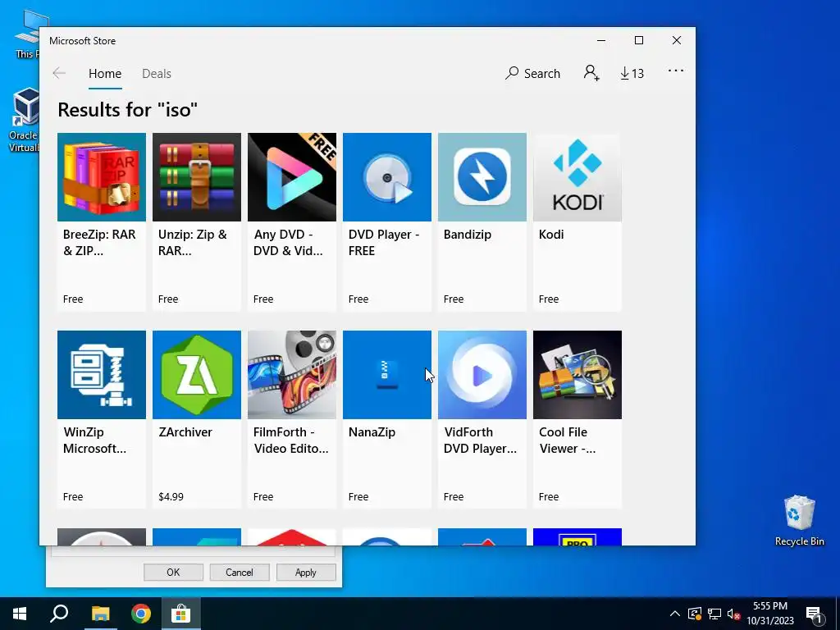
Task: Open the BreeZip app icon
Action: pos(101,177)
